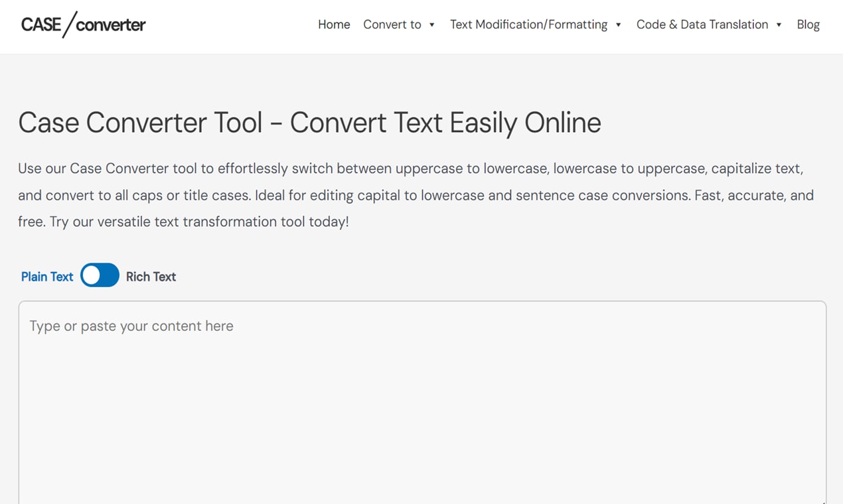Select the Text Modification/Formatting menu label
This screenshot has height=504, width=843.
tap(528, 25)
